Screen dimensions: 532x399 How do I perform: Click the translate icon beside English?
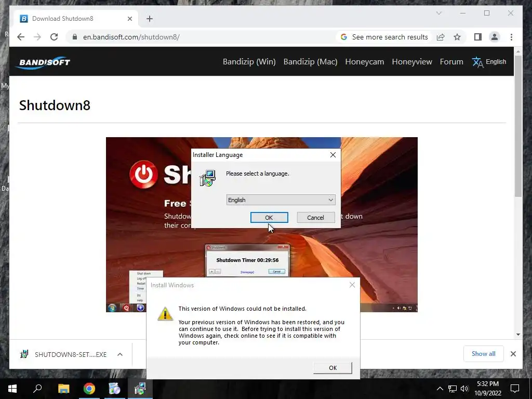pyautogui.click(x=477, y=62)
